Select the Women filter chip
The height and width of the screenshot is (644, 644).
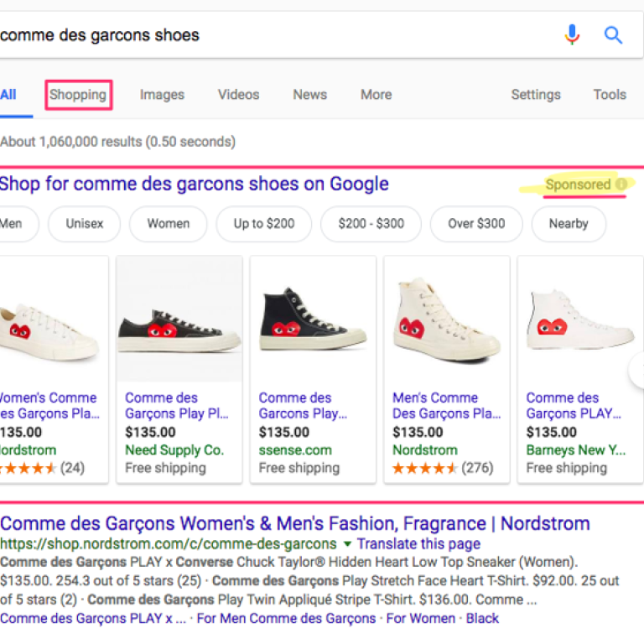(x=169, y=223)
